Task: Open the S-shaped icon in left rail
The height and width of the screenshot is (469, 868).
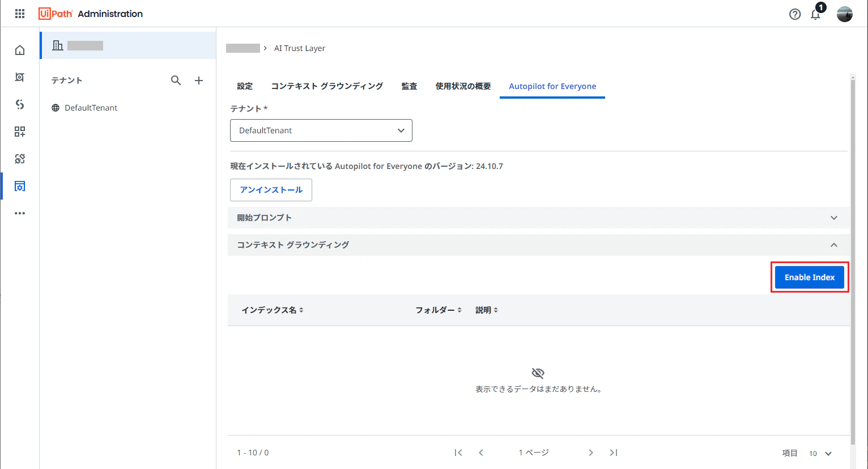Action: 20,104
